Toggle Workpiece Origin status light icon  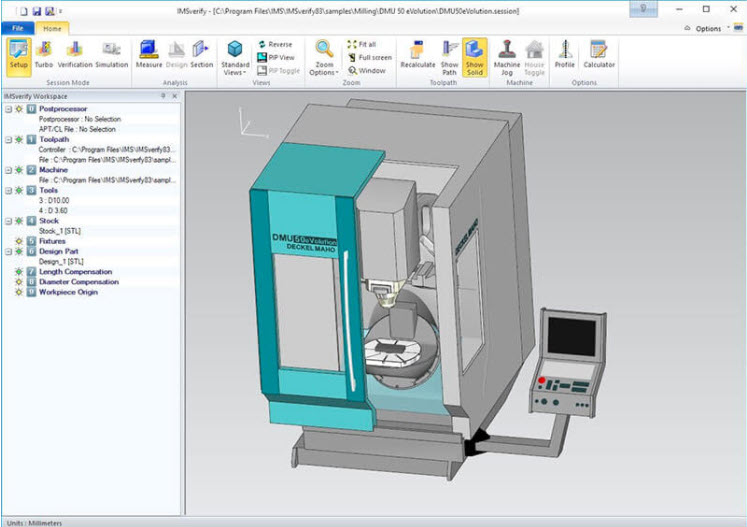pyautogui.click(x=19, y=292)
